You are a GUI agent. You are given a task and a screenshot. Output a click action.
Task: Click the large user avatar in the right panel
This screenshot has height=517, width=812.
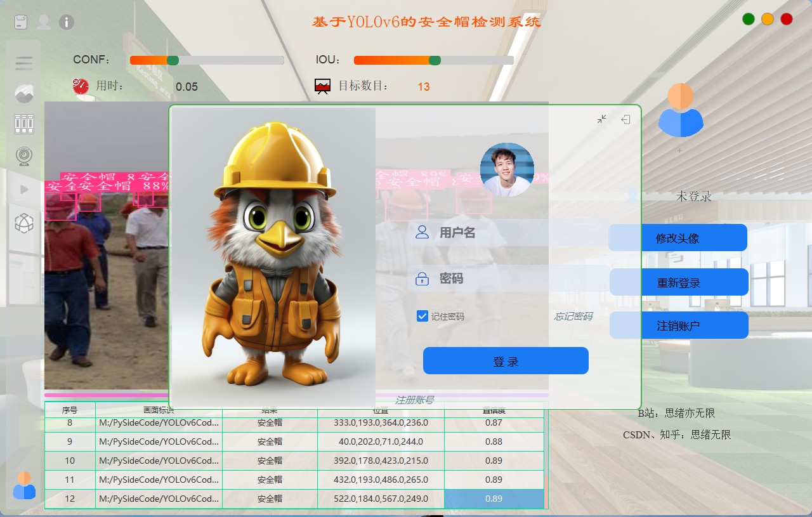click(680, 110)
